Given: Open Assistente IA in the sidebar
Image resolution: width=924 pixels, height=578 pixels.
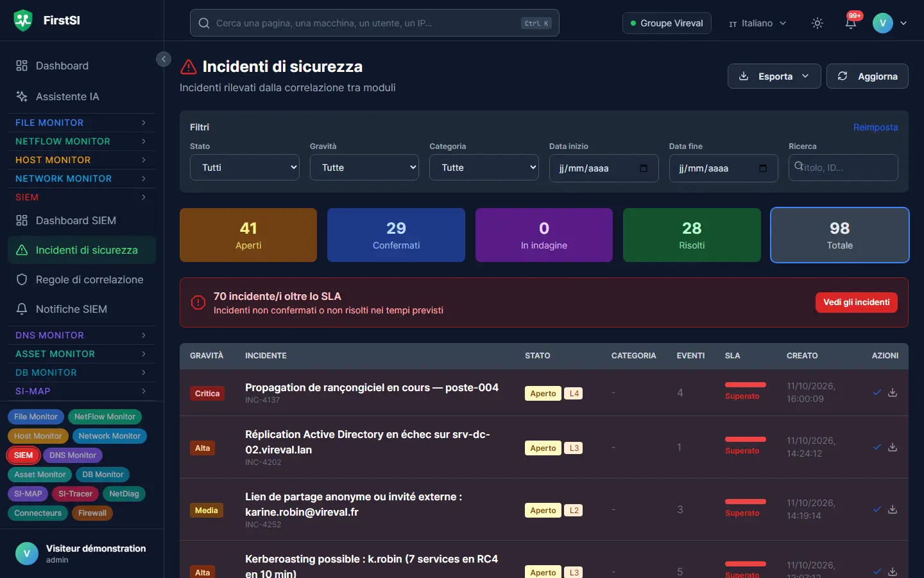Looking at the screenshot, I should tap(82, 96).
